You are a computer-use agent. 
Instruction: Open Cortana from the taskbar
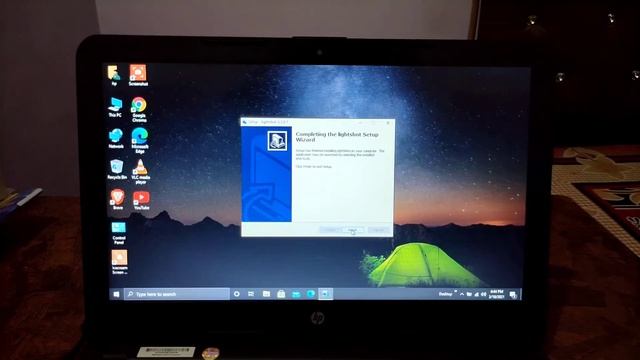point(236,294)
